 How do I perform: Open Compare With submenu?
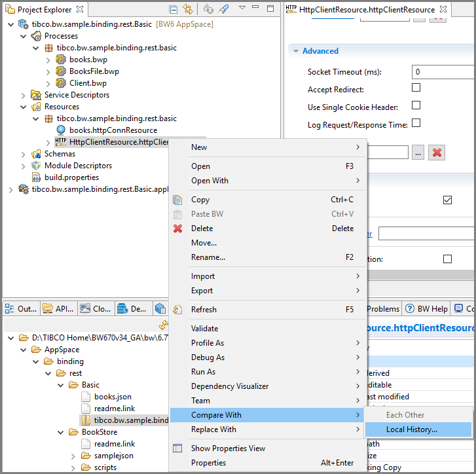(266, 415)
